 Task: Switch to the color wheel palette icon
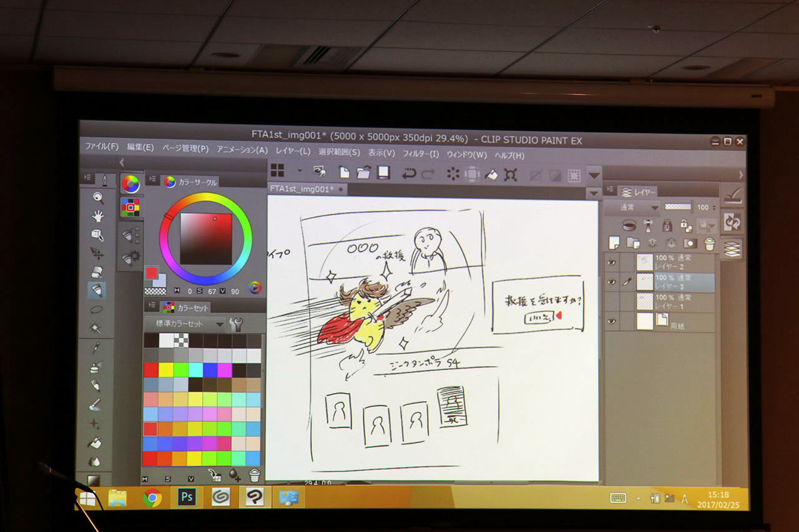(x=130, y=183)
